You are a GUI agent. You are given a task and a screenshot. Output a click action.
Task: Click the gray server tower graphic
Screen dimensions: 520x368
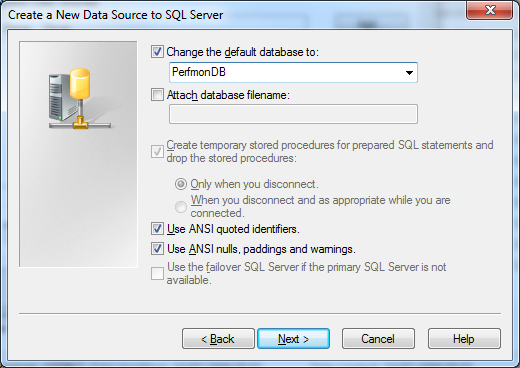[x=59, y=97]
